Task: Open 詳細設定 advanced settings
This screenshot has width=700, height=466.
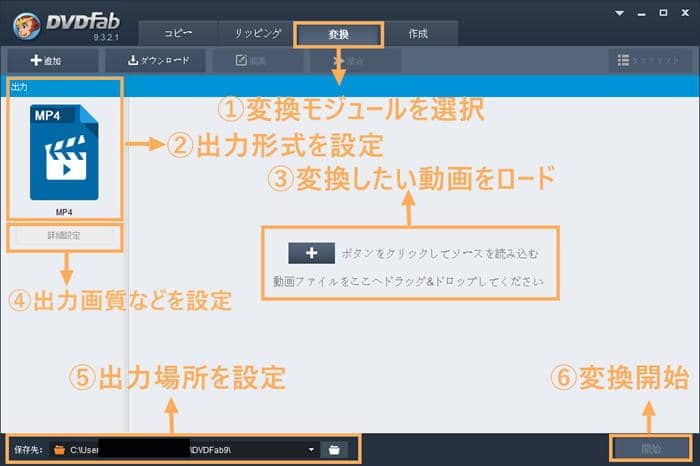Action: tap(65, 238)
